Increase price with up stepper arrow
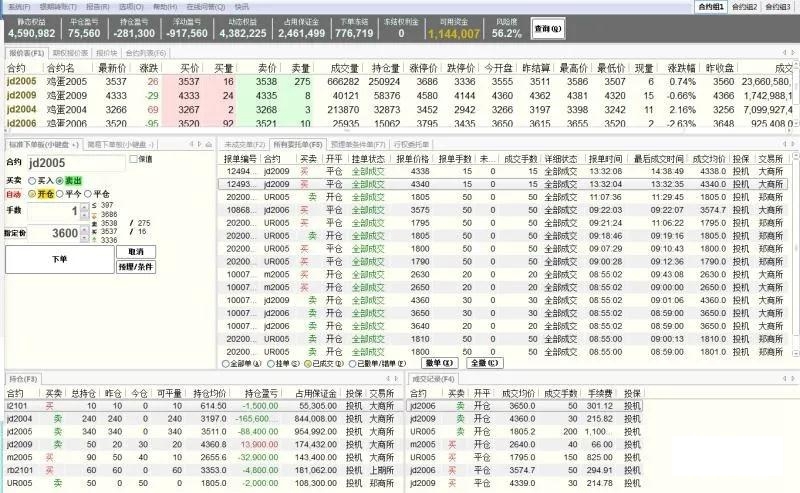The image size is (800, 493). pos(85,230)
